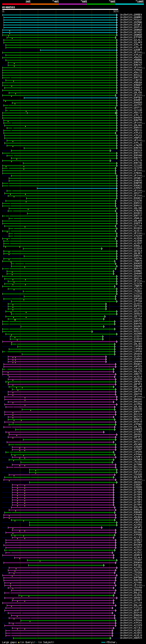146x644 pixels.
Task: Click the UniRef100_A7NU55 label
Action: pyautogui.click(x=131, y=146)
